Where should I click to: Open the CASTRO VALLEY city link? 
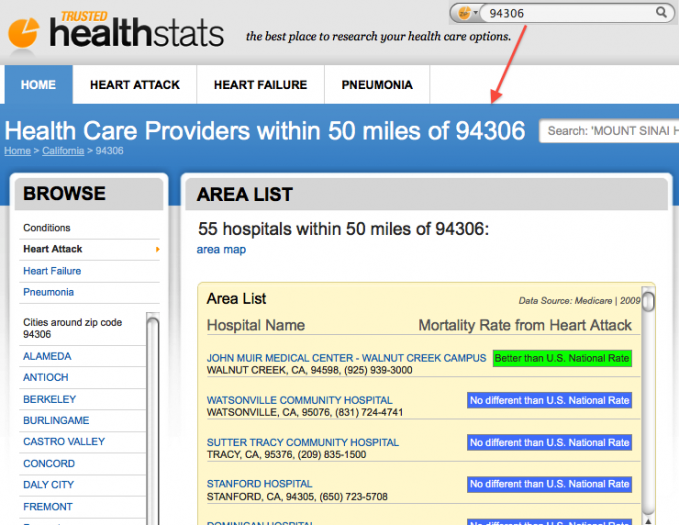64,441
